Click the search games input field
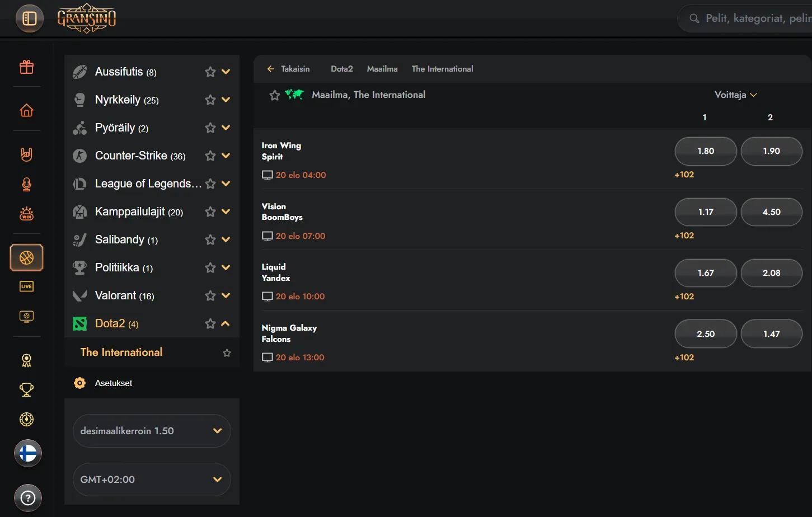The height and width of the screenshot is (517, 812). click(x=744, y=18)
